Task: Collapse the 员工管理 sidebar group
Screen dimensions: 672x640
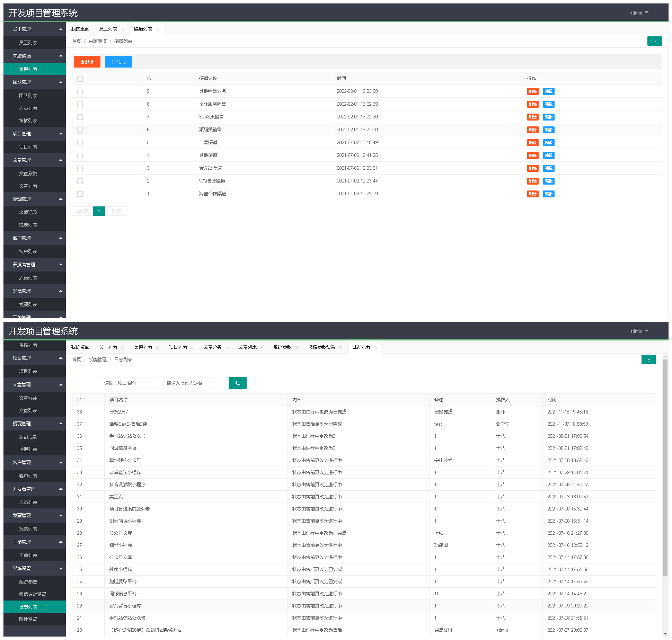Action: pyautogui.click(x=35, y=29)
